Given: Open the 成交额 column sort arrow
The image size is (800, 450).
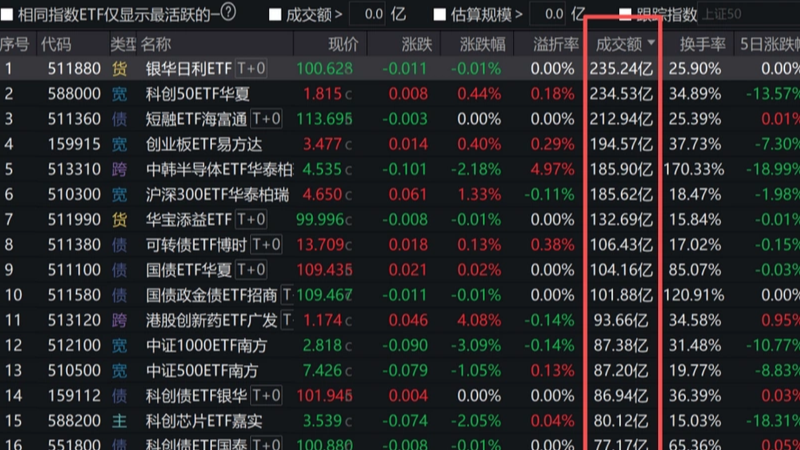Looking at the screenshot, I should tap(651, 42).
